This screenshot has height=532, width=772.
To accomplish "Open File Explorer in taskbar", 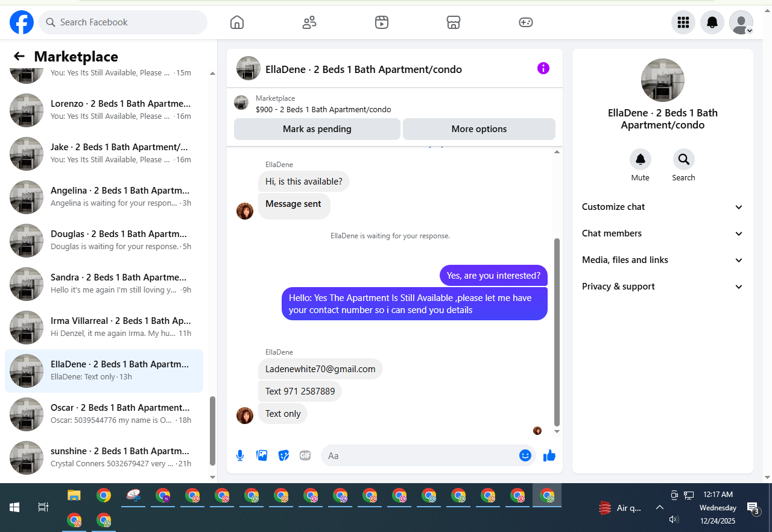I will 74,496.
